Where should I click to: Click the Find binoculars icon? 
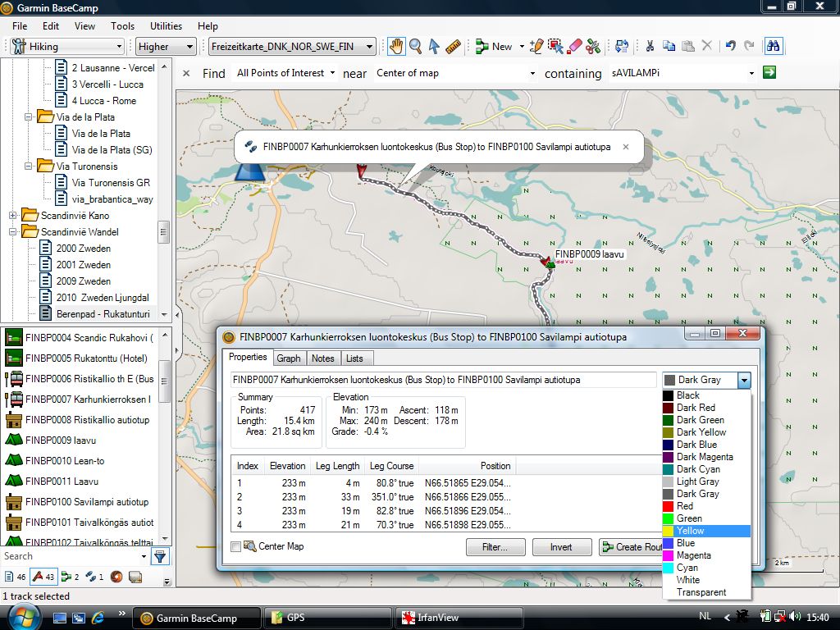pyautogui.click(x=773, y=47)
